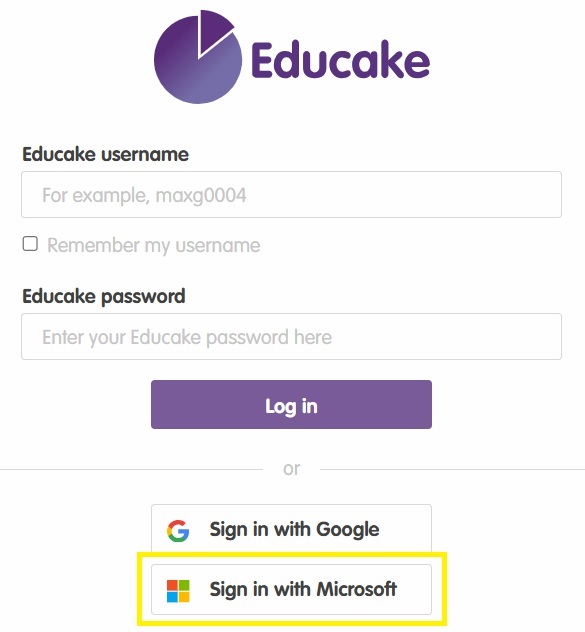Choose Sign in with Google
This screenshot has width=585, height=632.
pos(291,528)
